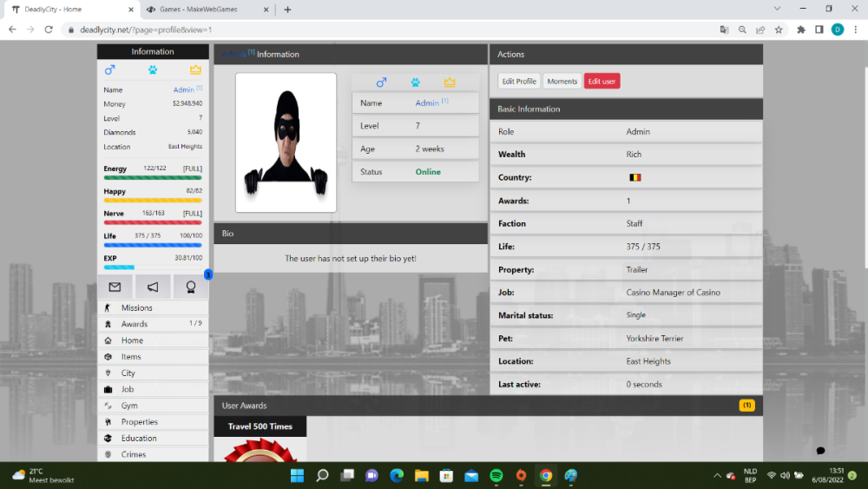Screen dimensions: 868x489
Task: Expand the Chrome tab search chevron
Action: 777,9
